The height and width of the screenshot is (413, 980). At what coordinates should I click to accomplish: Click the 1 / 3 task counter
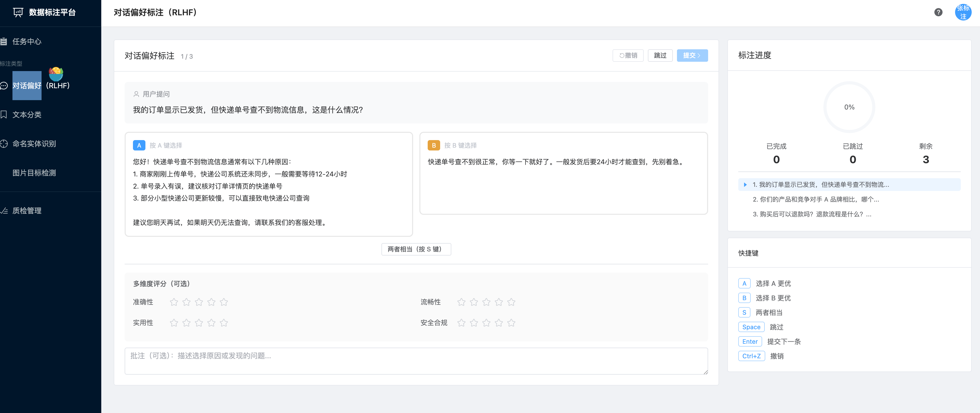(186, 57)
